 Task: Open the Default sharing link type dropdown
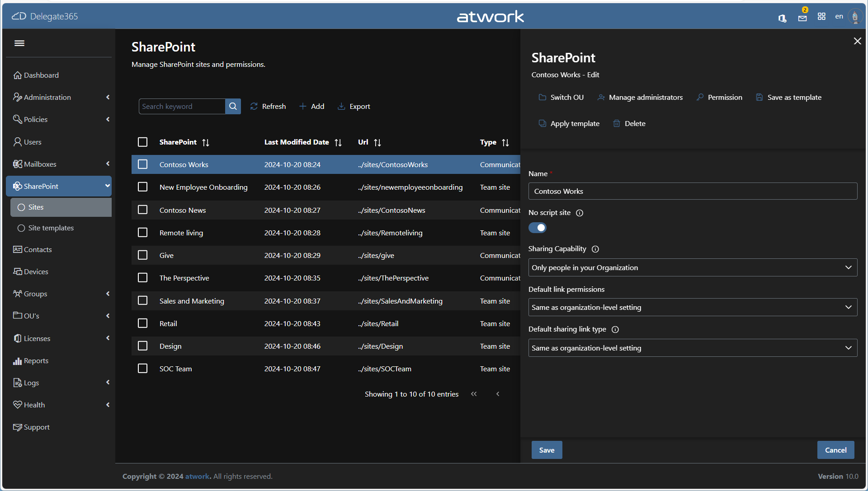[693, 348]
